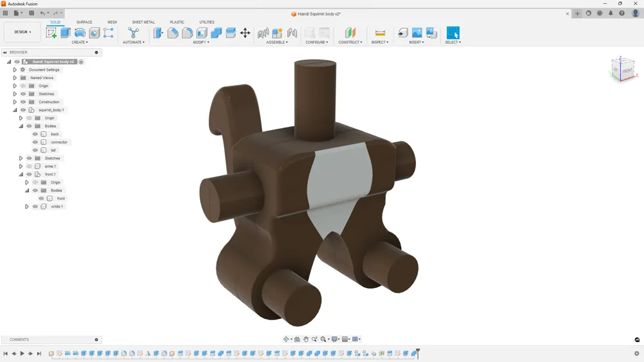Hide the tail body visibility
644x362 pixels.
tap(35, 150)
